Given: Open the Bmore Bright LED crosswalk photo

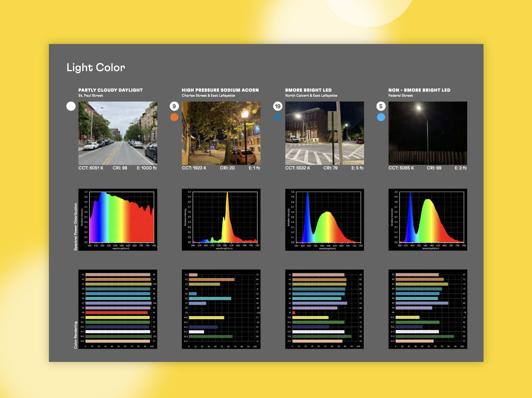Looking at the screenshot, I should point(325,133).
